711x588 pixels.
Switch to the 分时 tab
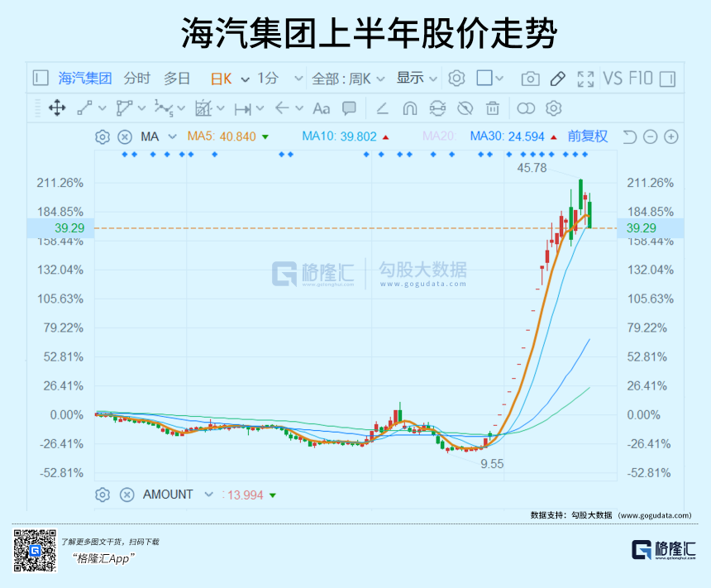[x=137, y=79]
